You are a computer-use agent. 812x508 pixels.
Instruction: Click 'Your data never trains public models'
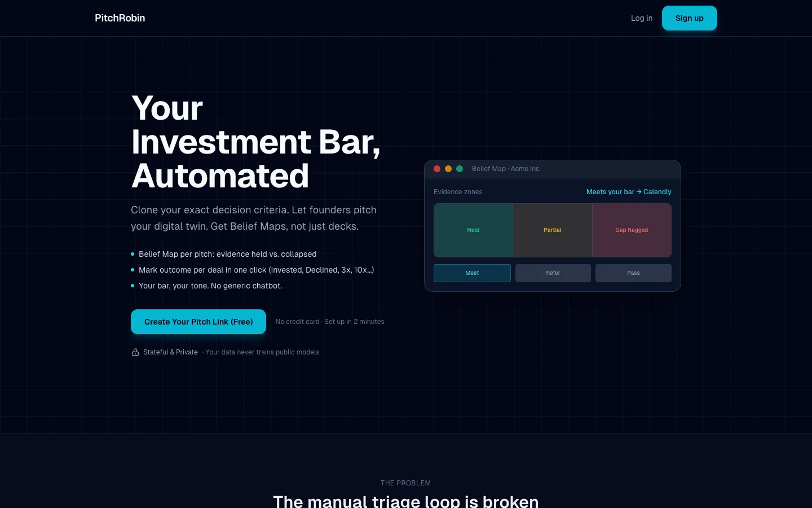pos(262,352)
